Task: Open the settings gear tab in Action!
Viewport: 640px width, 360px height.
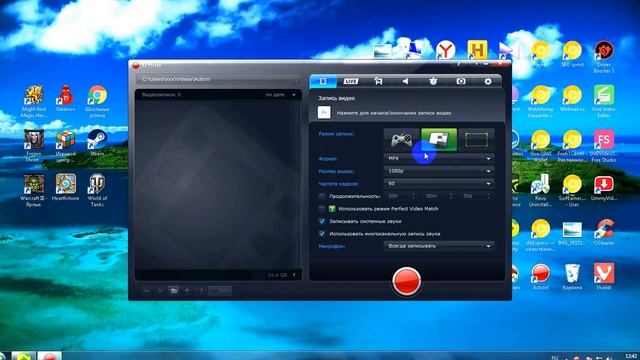Action: point(488,81)
